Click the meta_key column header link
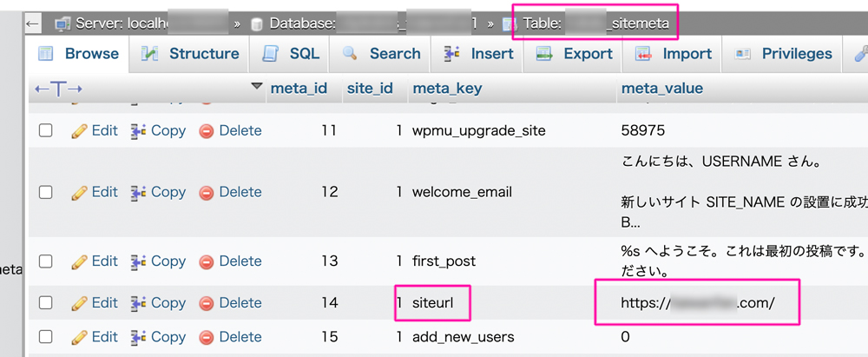This screenshot has width=868, height=357. click(x=447, y=89)
